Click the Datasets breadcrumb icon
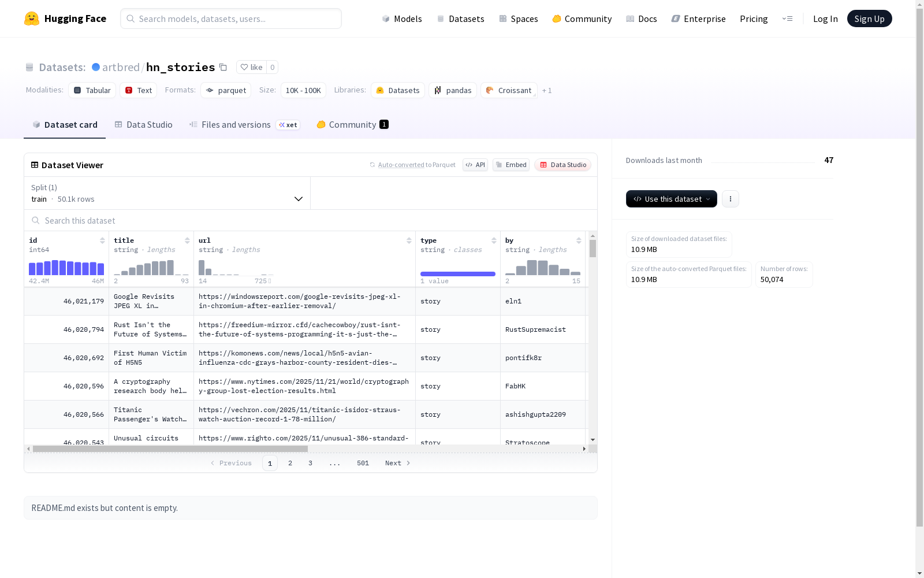924x578 pixels. pos(29,68)
